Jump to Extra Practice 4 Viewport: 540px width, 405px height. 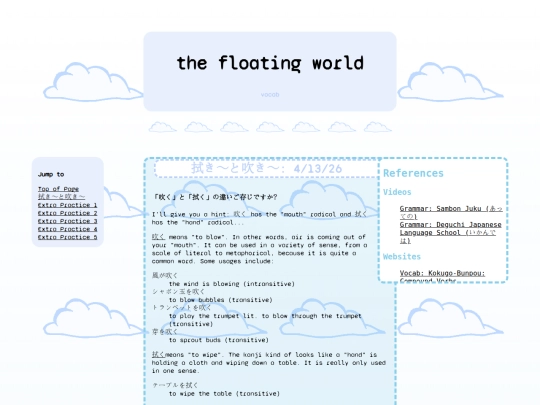[x=68, y=229]
